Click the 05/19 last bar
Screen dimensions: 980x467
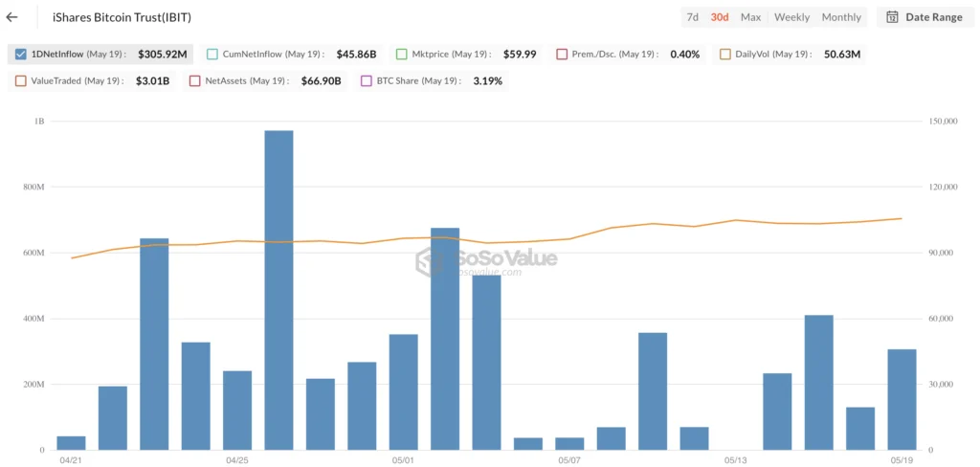[x=902, y=399]
